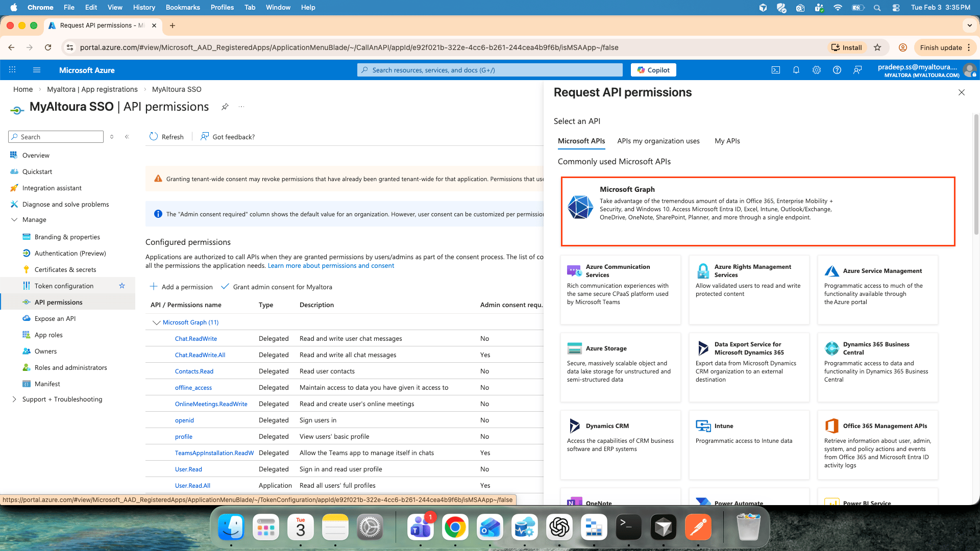This screenshot has height=551, width=980.
Task: Select the Microsoft Graph API card
Action: pos(758,211)
